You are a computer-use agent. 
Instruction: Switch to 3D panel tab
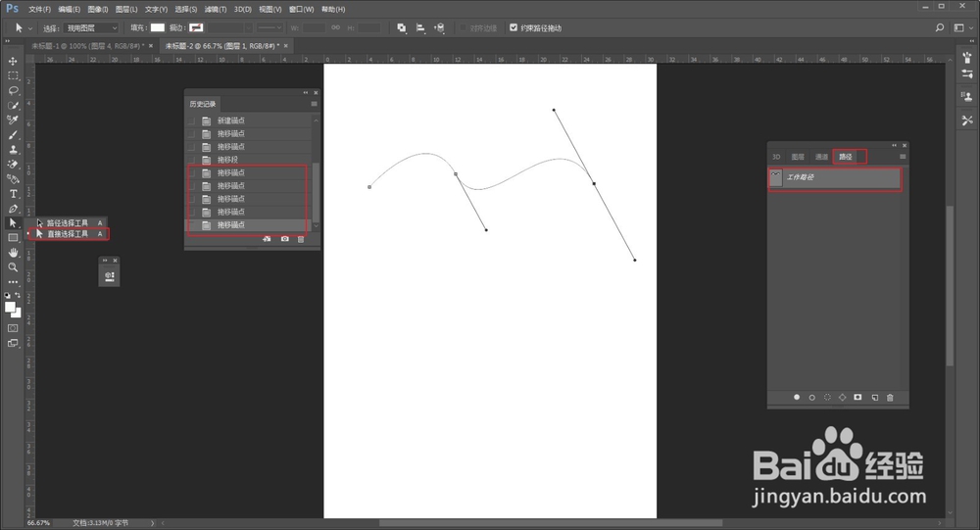tap(776, 157)
